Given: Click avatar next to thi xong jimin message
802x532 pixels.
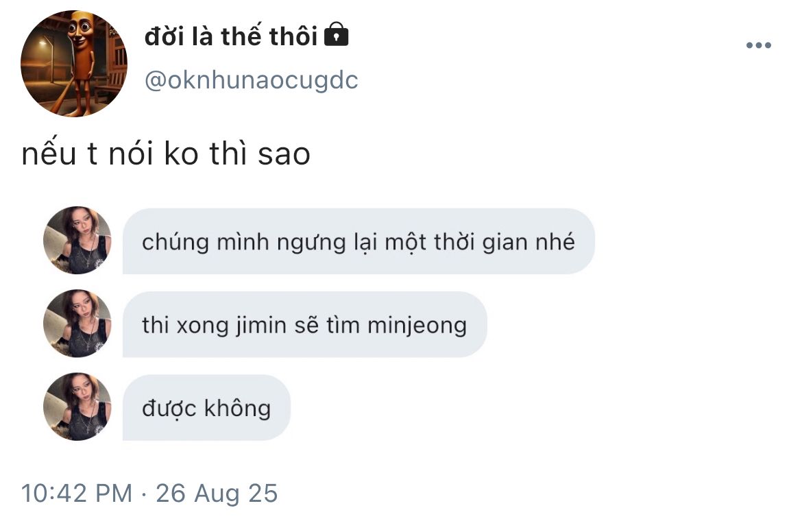Looking at the screenshot, I should (77, 324).
